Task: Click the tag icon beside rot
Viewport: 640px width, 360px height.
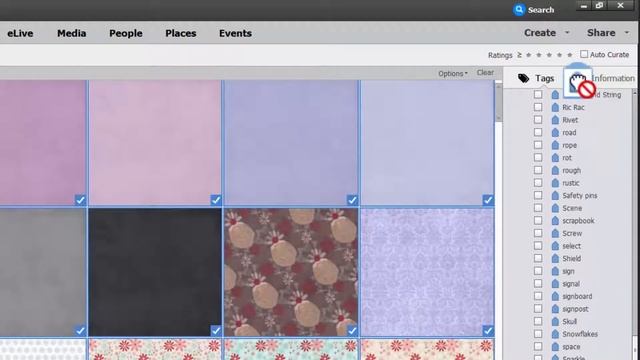Action: coord(555,158)
